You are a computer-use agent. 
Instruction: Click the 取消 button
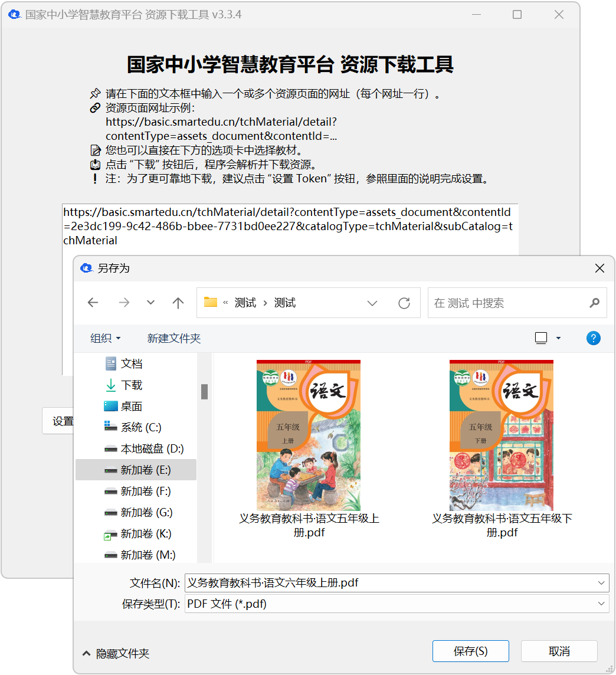tap(559, 651)
